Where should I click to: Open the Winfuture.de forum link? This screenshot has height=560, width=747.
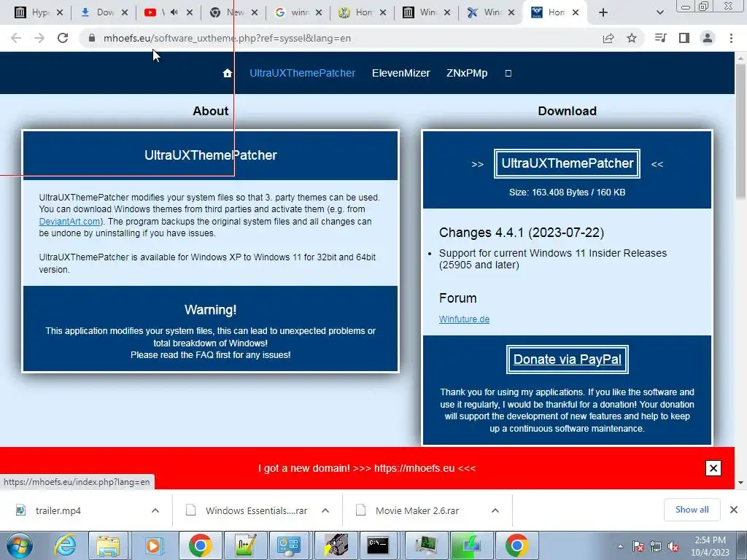(x=464, y=319)
